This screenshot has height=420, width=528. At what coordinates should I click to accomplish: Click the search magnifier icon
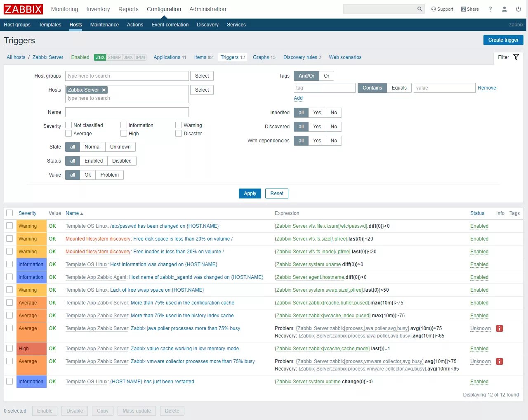coord(420,9)
